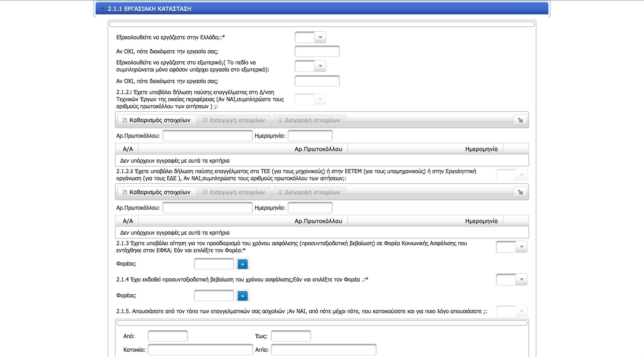Open the dropdown for question 2.1.4
Viewport: 644px width, 357px height.
click(521, 279)
